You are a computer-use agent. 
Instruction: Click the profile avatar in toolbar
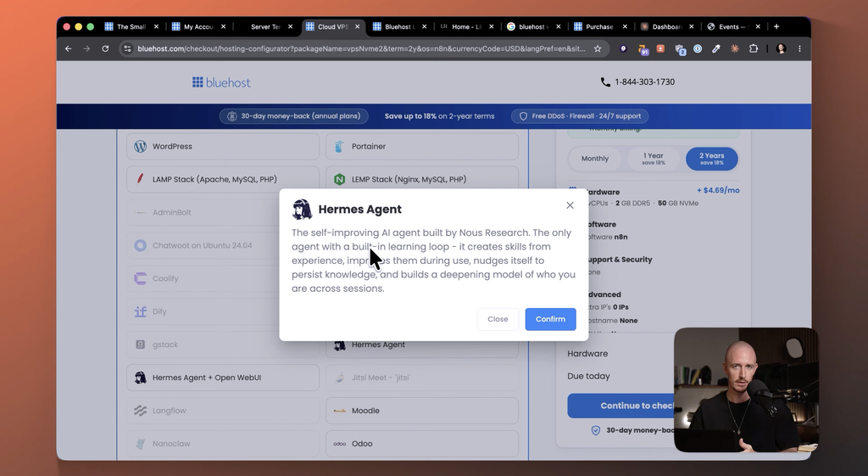[781, 48]
